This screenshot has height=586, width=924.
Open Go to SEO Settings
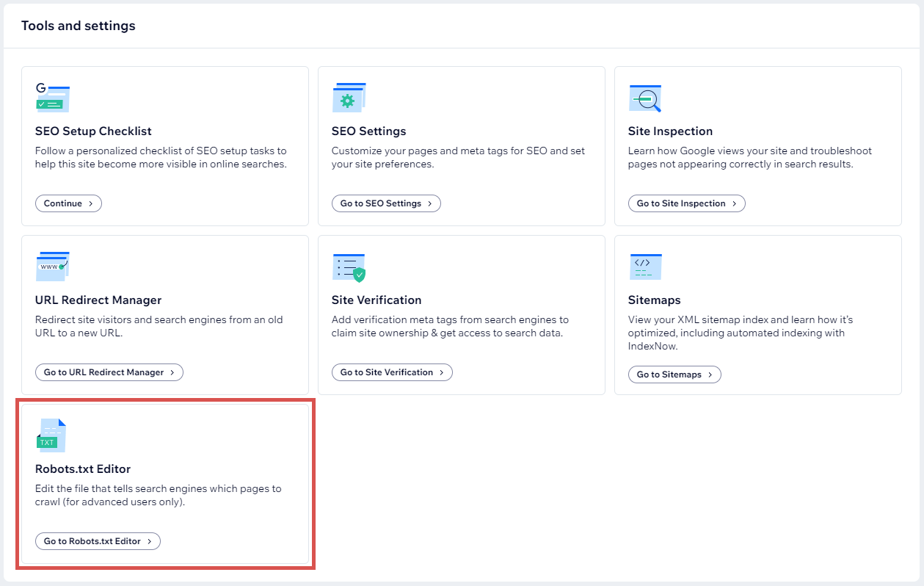[386, 203]
